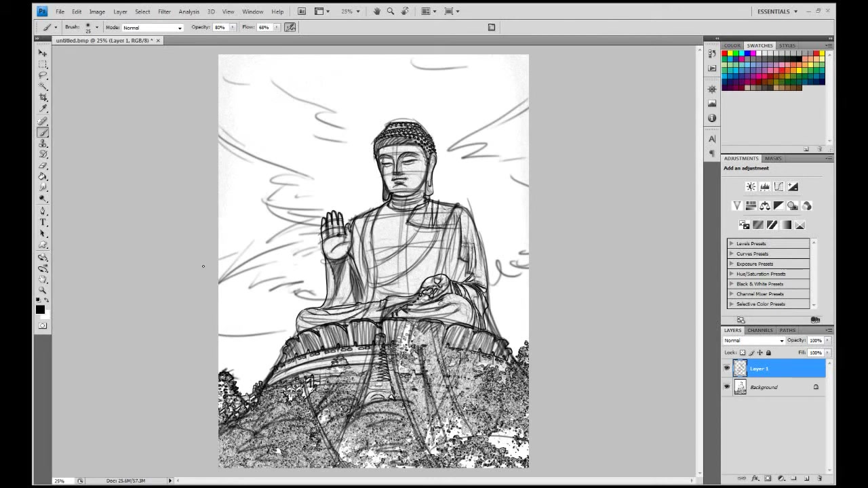Select the Hand tool in toolbox
The width and height of the screenshot is (868, 488).
pyautogui.click(x=43, y=279)
